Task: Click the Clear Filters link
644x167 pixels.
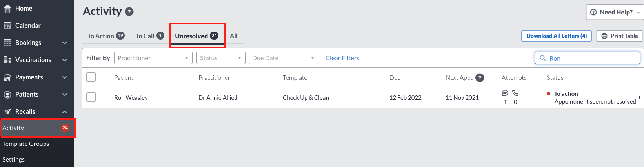Action: pos(342,58)
